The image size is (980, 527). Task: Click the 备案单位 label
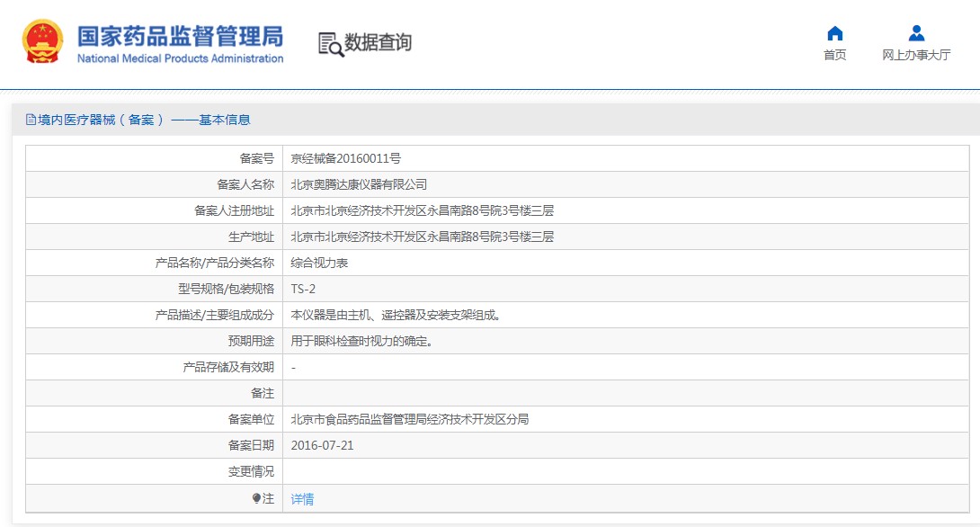click(251, 419)
